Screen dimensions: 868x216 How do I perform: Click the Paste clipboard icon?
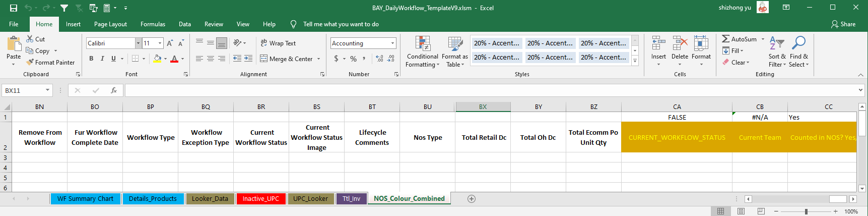(14, 44)
